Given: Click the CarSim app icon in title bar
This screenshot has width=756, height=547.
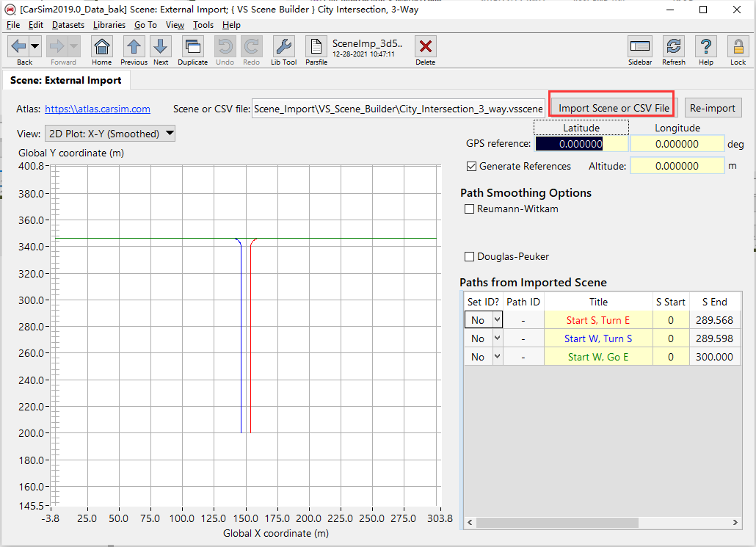Looking at the screenshot, I should pyautogui.click(x=10, y=9).
